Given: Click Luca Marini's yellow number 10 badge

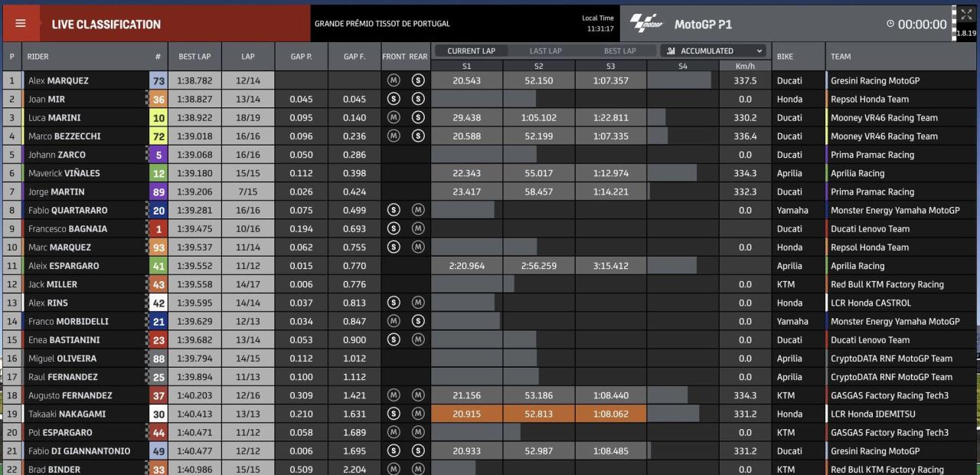Looking at the screenshot, I should (x=158, y=117).
